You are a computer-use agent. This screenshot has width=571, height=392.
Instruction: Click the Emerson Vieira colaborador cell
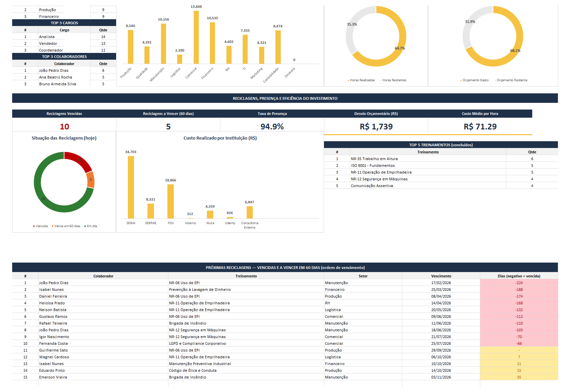click(103, 377)
